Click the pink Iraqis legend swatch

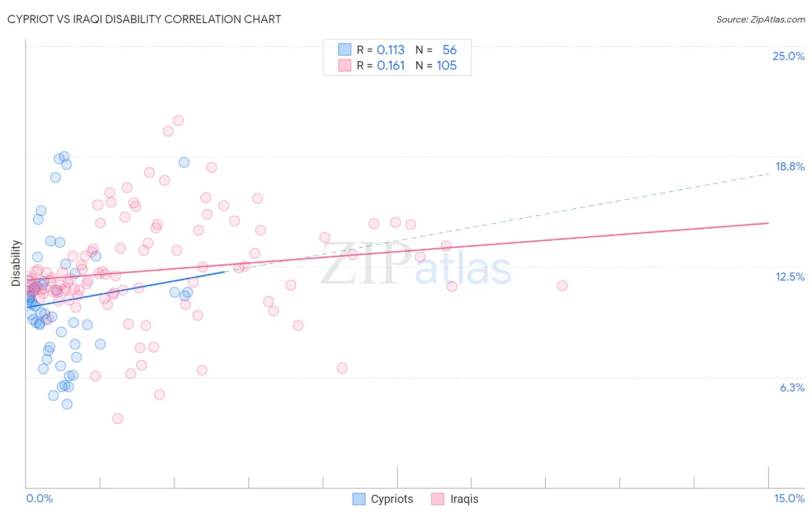pyautogui.click(x=438, y=499)
